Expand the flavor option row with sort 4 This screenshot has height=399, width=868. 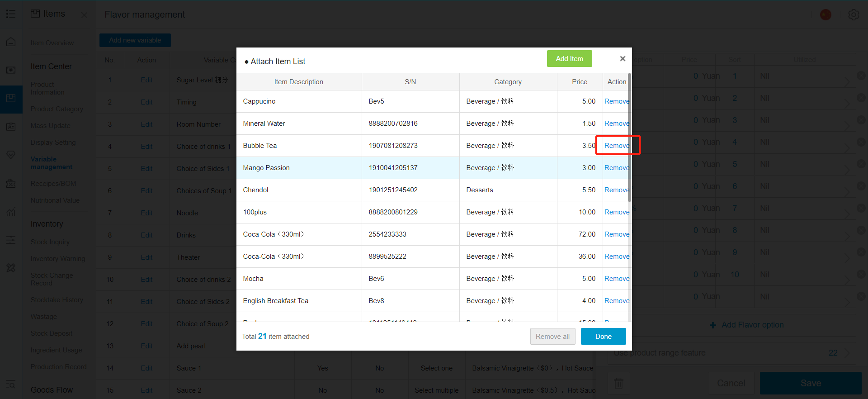pyautogui.click(x=847, y=148)
